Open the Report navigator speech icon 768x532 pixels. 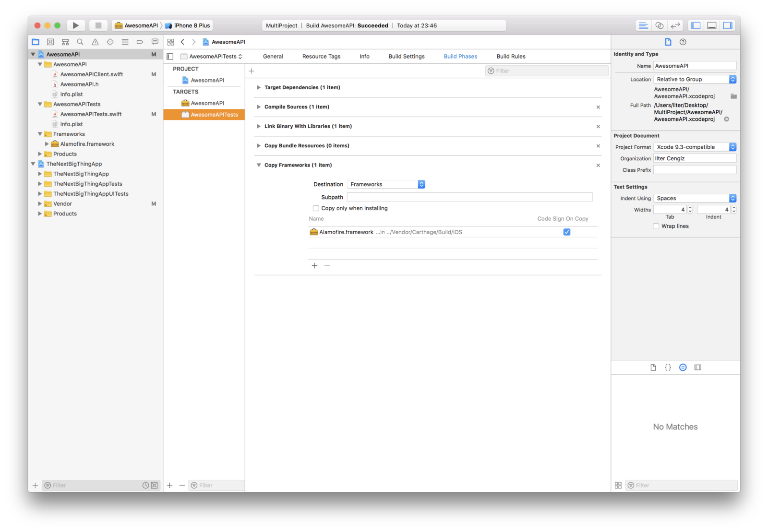coord(155,42)
